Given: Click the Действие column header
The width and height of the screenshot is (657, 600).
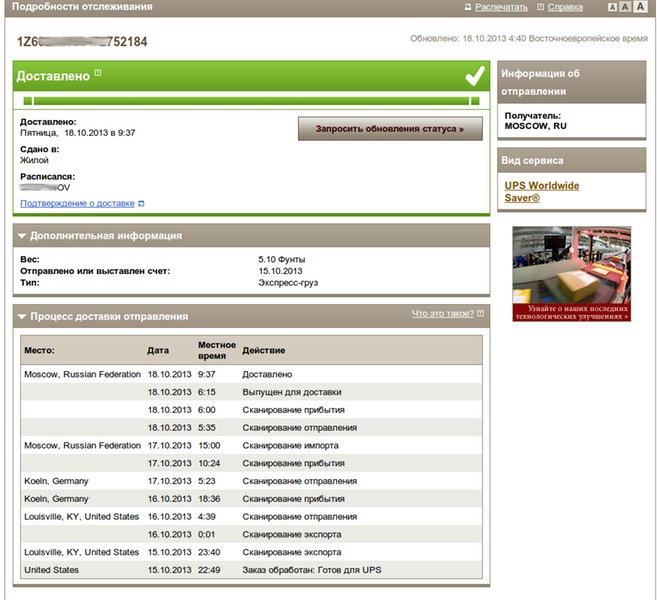Looking at the screenshot, I should [264, 350].
